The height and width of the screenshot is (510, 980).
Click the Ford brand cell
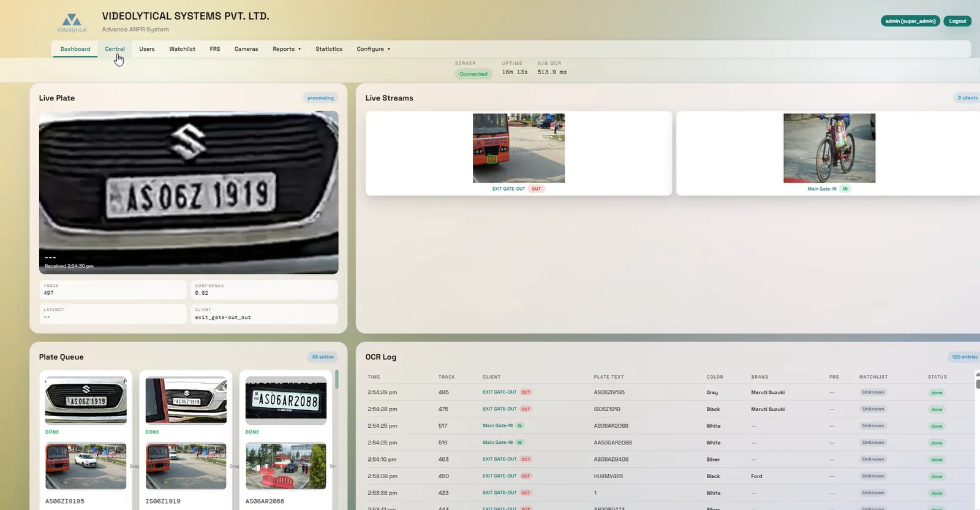tap(756, 476)
